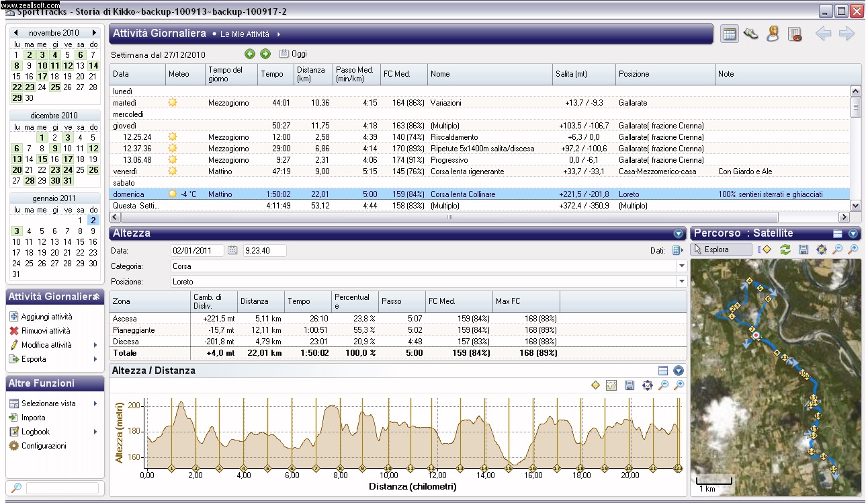The image size is (868, 503).
Task: Zoom in on the Altezza / Distanza chart
Action: pyautogui.click(x=679, y=385)
